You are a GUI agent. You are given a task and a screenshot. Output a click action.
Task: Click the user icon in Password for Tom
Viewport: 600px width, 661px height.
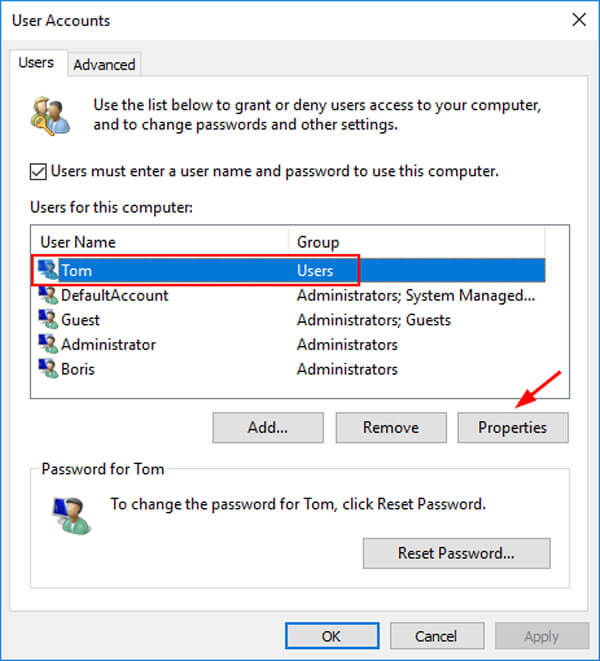pos(71,516)
